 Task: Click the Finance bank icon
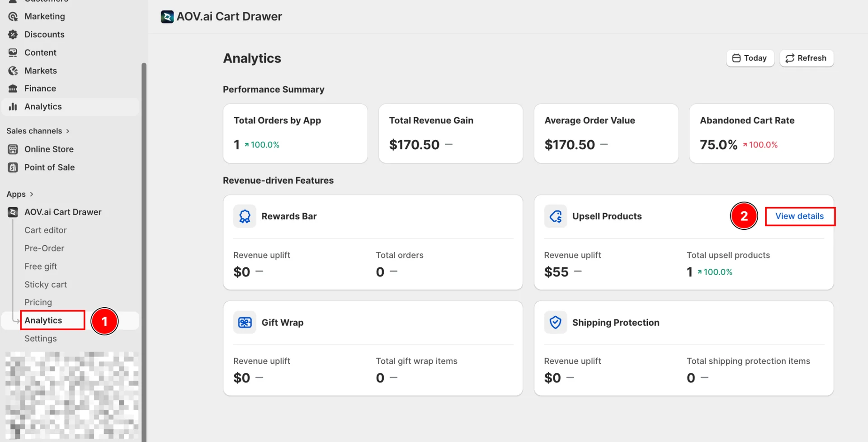[x=13, y=89]
